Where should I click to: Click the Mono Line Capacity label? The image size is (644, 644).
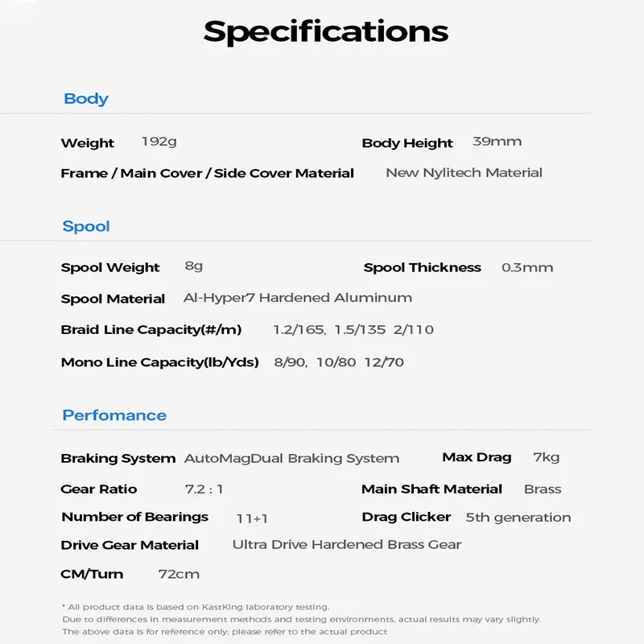pyautogui.click(x=159, y=362)
